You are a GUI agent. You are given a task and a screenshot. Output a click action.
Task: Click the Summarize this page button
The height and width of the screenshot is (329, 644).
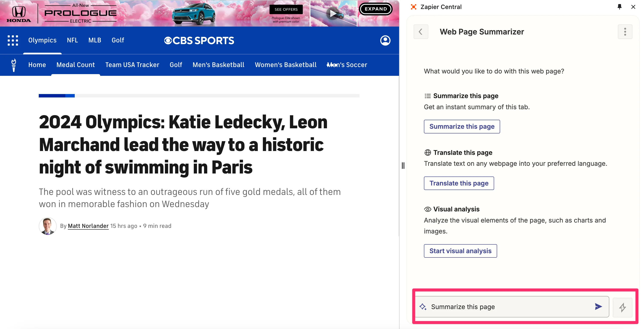pos(462,127)
